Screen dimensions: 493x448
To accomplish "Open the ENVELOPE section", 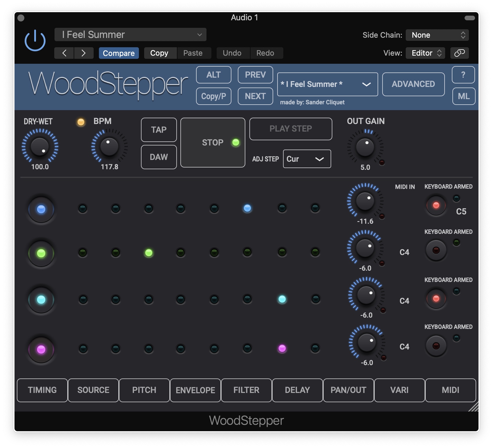I will click(195, 390).
